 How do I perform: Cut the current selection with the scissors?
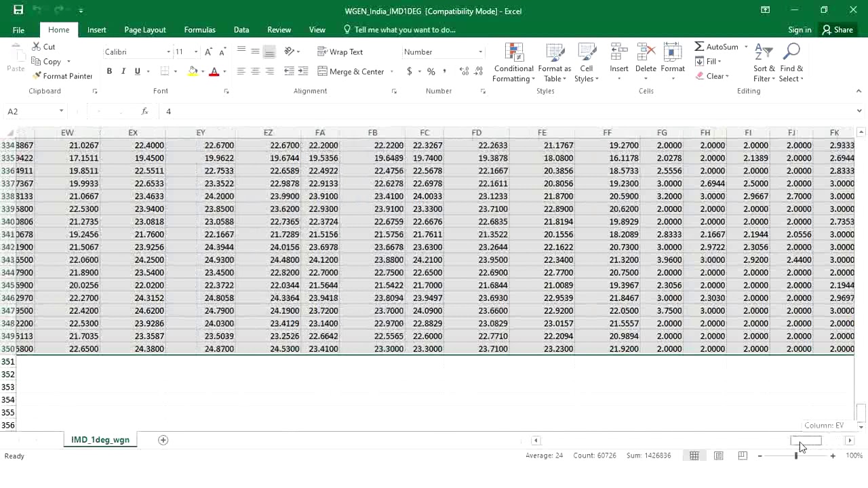pos(43,47)
